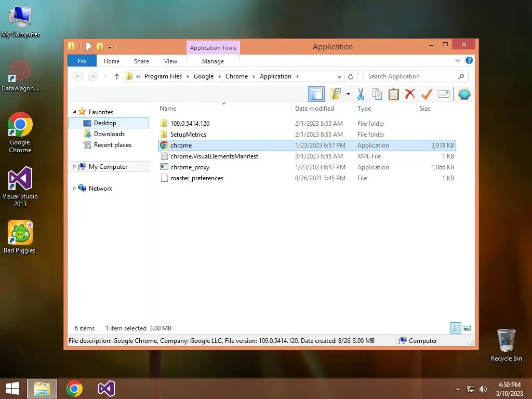Go up one folder level arrow
Image resolution: width=532 pixels, height=399 pixels.
tap(117, 77)
